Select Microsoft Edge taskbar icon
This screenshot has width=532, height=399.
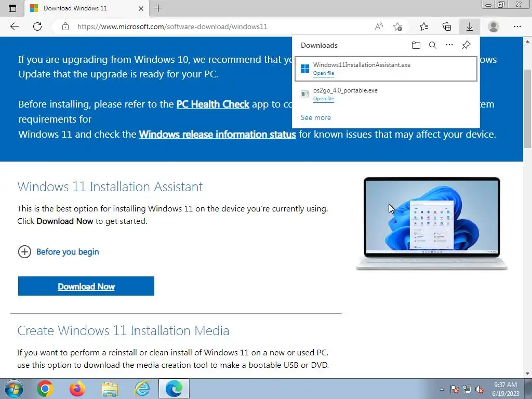point(174,389)
